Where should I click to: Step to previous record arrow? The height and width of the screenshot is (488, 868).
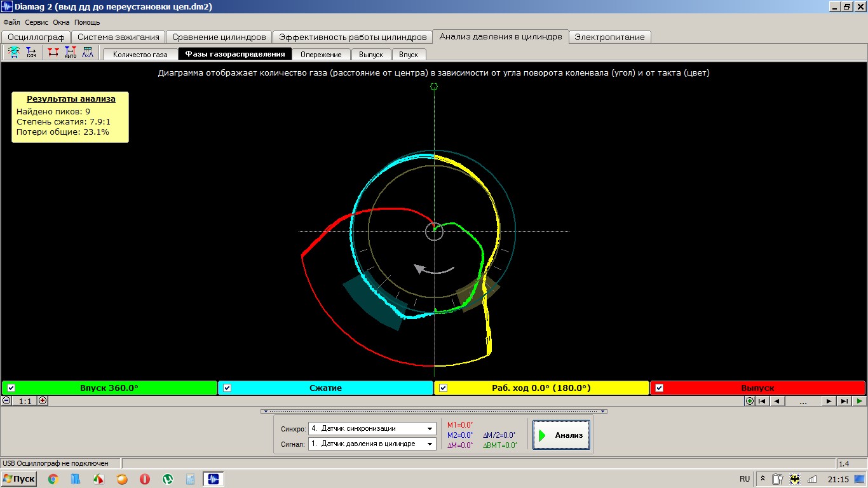coord(777,401)
